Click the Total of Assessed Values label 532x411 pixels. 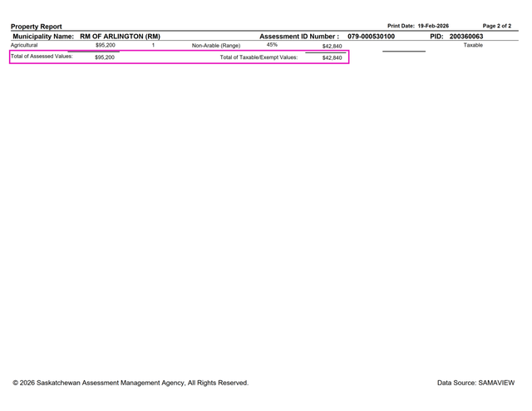42,57
